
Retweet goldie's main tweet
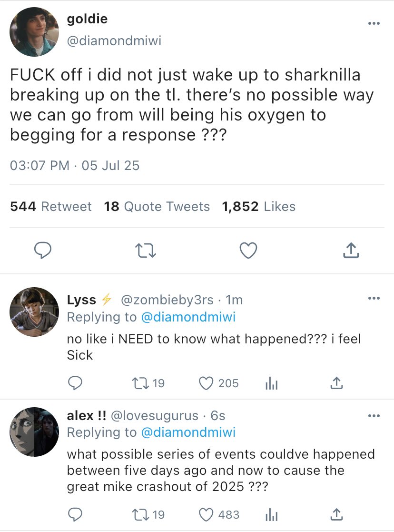coord(146,251)
